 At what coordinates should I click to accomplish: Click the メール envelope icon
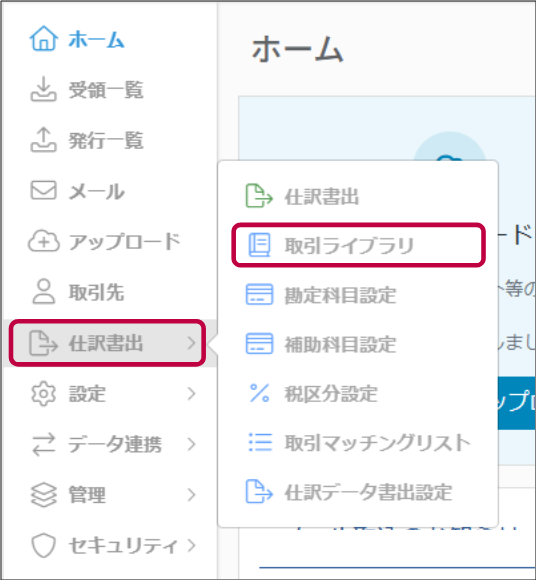44,190
